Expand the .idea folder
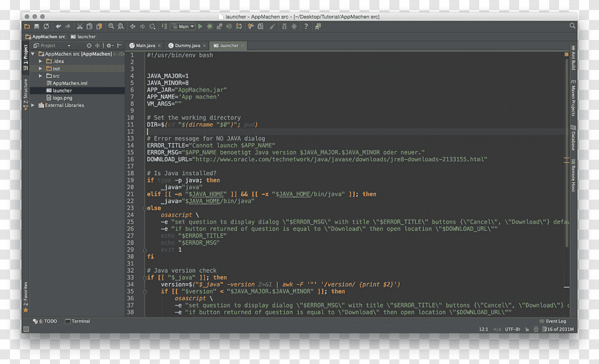 coord(41,61)
